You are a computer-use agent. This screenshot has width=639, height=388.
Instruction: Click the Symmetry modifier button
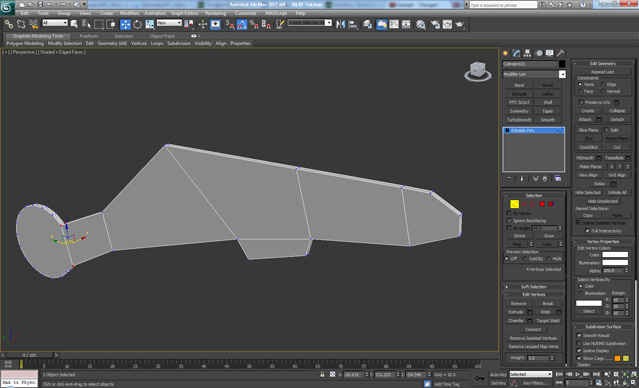coord(519,111)
